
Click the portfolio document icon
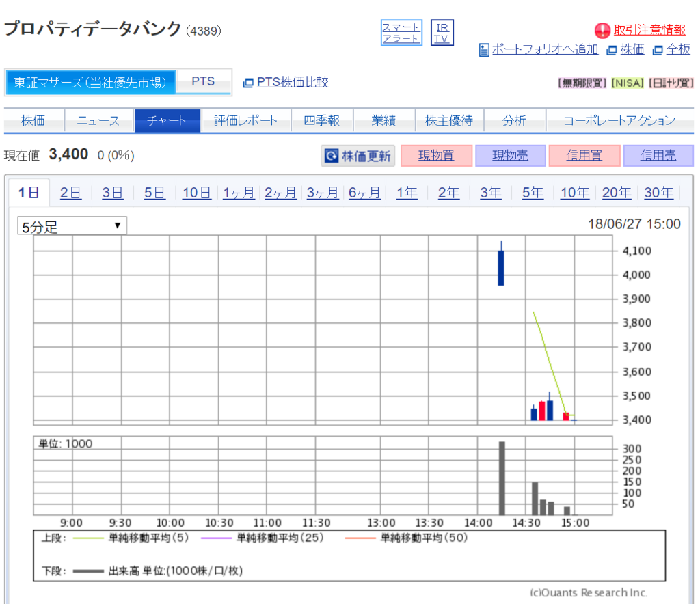(484, 49)
